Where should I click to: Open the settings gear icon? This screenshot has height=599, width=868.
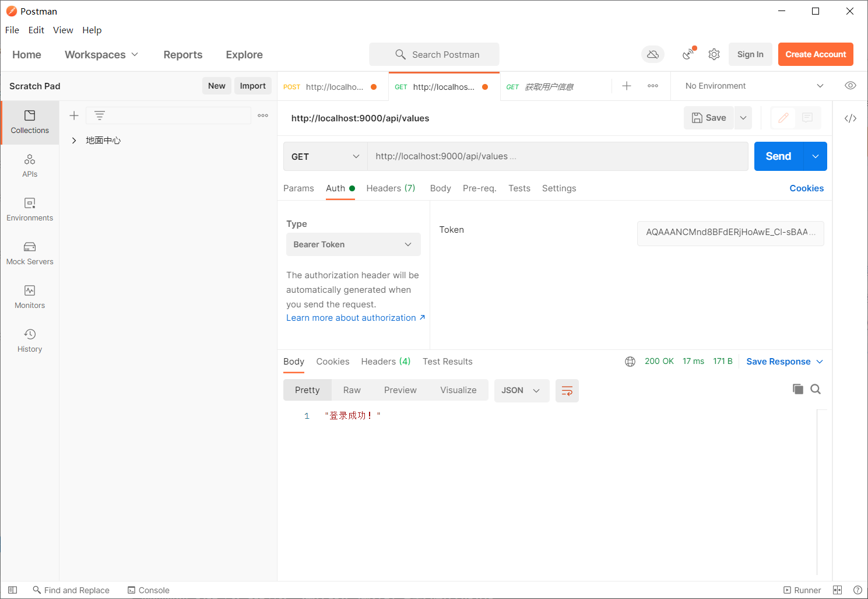[714, 54]
